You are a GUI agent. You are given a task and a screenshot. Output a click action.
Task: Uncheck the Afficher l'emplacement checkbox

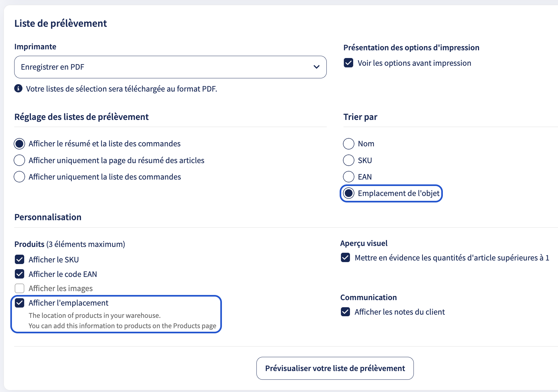pos(20,303)
